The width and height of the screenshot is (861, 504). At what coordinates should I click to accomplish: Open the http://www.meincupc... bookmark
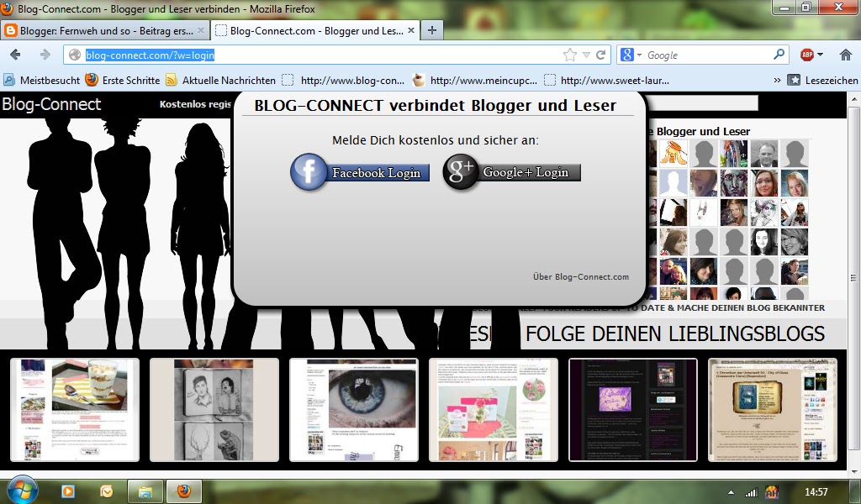475,80
